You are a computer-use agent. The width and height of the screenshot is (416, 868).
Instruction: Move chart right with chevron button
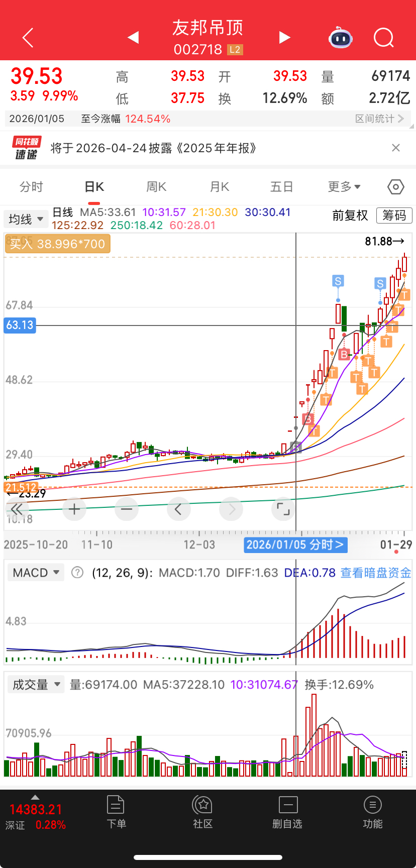pos(231,509)
